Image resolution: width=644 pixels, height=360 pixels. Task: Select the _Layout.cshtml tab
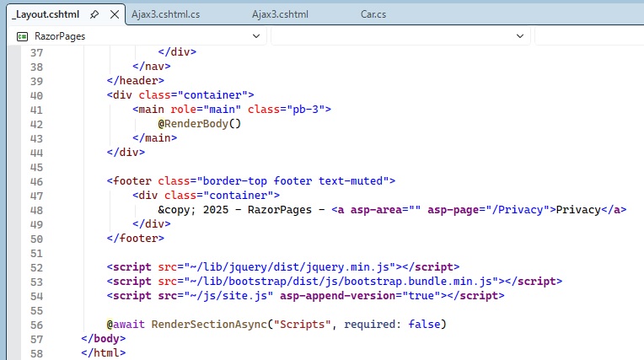(46, 14)
